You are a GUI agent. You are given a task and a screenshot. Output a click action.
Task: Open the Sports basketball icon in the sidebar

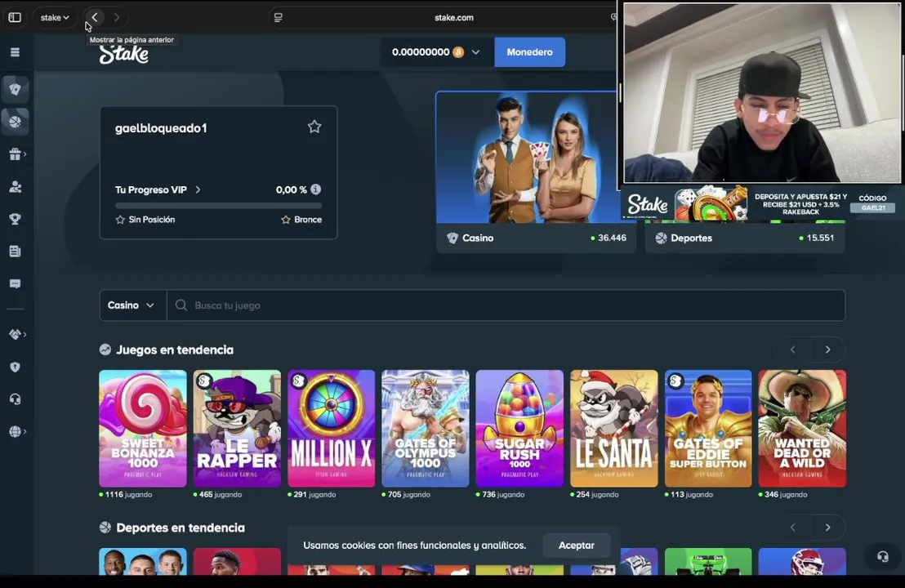pos(15,122)
